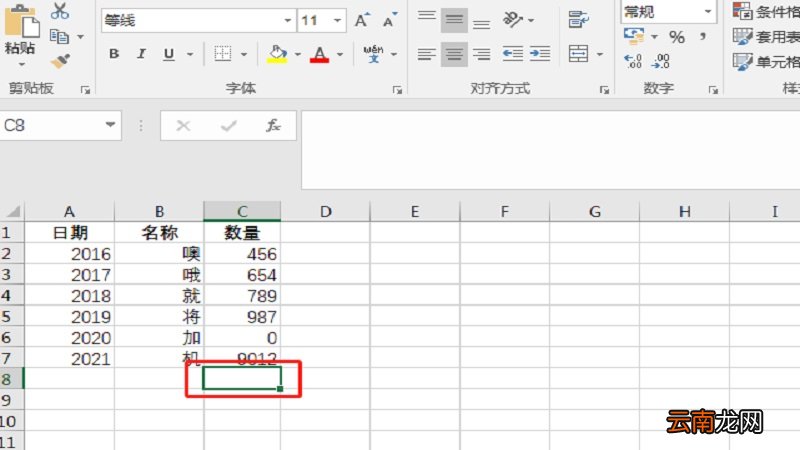Click cell containing 456
The image size is (800, 450).
coord(242,254)
